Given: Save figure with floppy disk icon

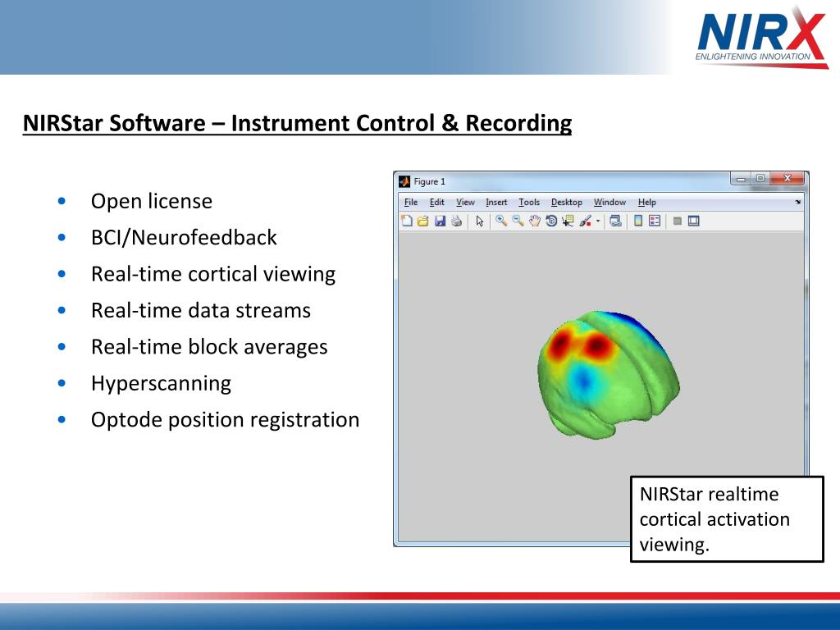Looking at the screenshot, I should pos(440,221).
